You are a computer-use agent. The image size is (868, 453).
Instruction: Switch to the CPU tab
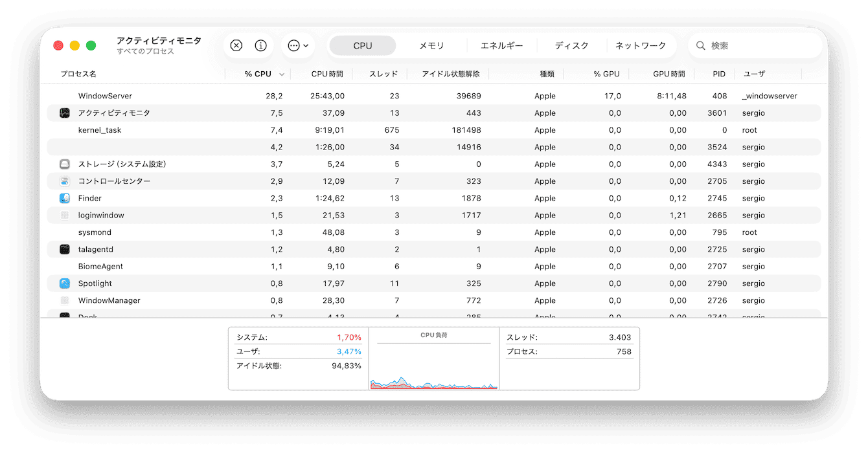363,46
